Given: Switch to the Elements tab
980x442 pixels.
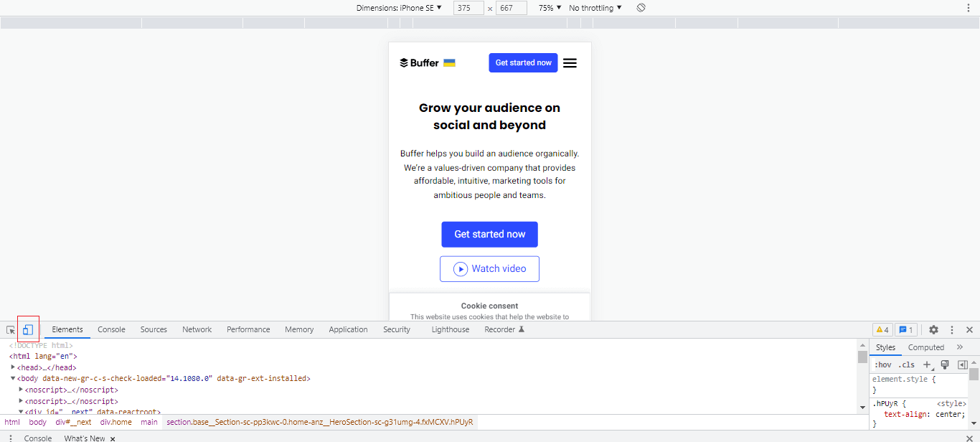Looking at the screenshot, I should coord(67,329).
